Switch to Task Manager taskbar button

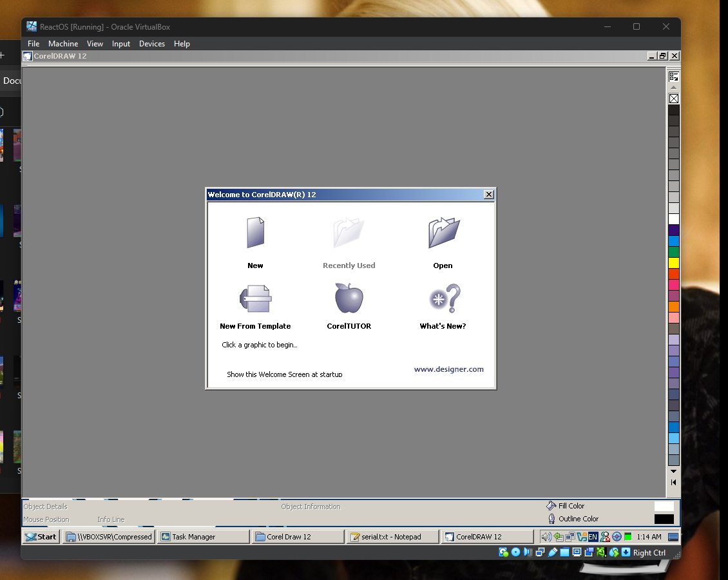click(x=204, y=537)
